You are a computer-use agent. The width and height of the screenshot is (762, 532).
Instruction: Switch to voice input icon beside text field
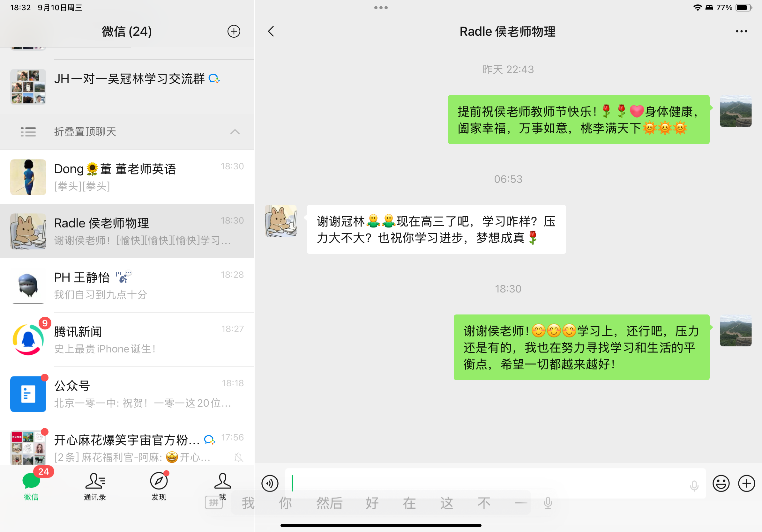(270, 483)
